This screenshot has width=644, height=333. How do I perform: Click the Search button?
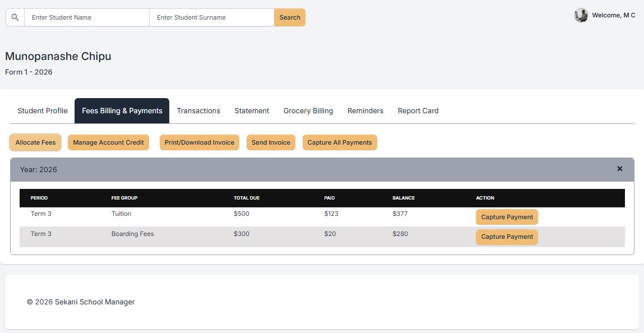(290, 17)
